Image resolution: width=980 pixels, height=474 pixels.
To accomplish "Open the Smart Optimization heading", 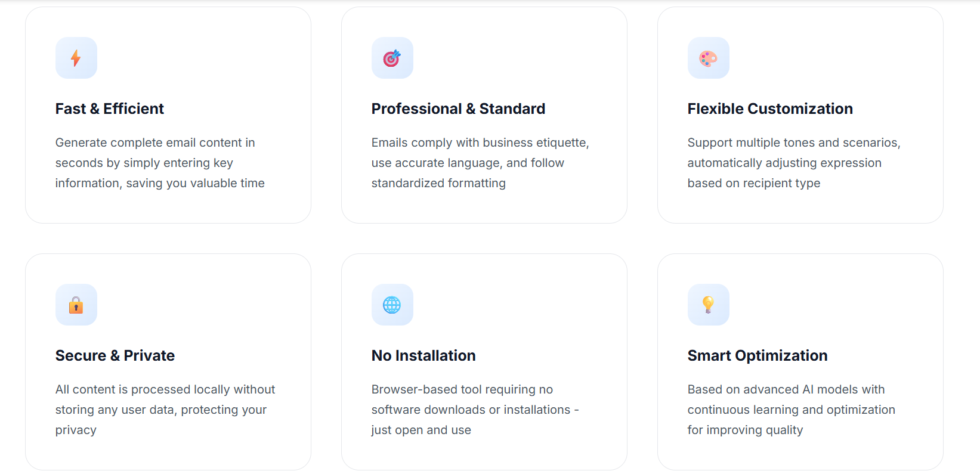I will point(758,355).
